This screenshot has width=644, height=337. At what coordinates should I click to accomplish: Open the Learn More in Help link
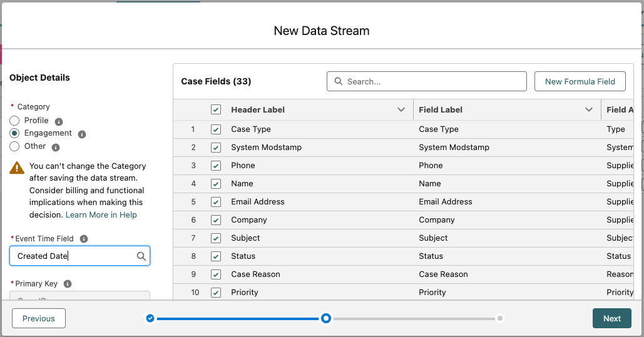tap(101, 215)
